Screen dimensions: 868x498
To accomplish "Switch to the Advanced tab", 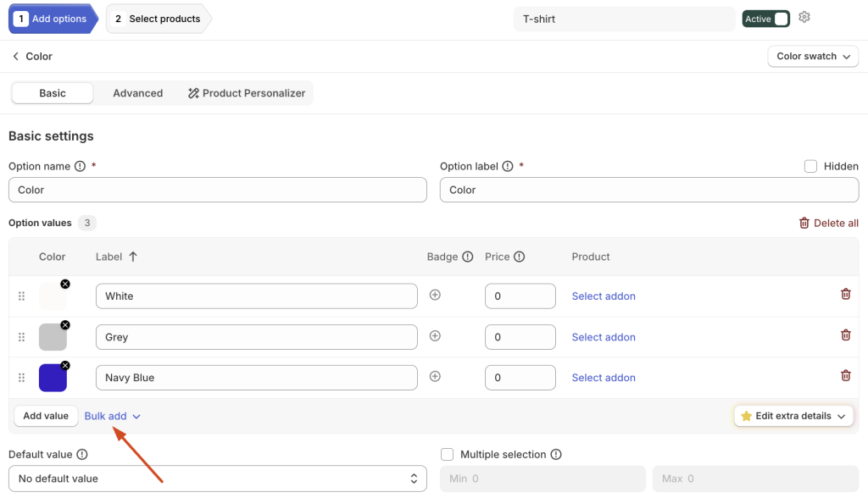I will point(138,93).
